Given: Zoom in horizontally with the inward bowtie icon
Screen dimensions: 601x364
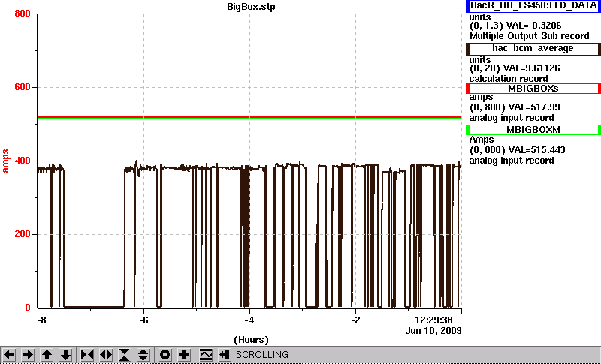Looking at the screenshot, I should (87, 355).
